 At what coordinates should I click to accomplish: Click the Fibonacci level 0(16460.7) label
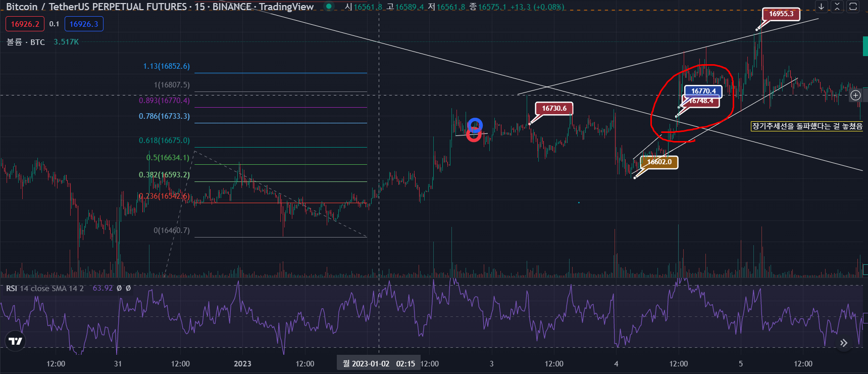(172, 230)
